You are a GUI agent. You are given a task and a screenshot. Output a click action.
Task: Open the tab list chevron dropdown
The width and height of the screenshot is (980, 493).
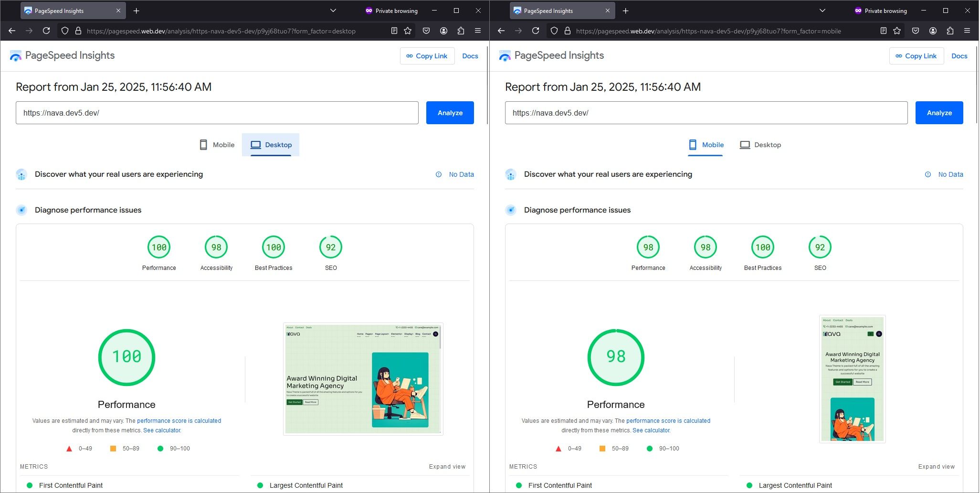tap(333, 10)
